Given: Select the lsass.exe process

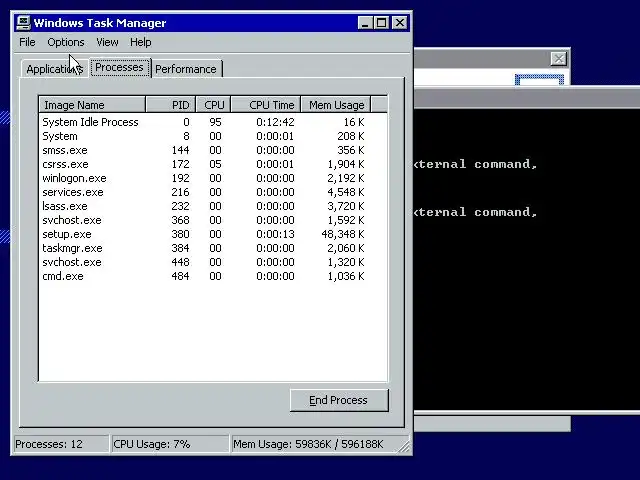Looking at the screenshot, I should click(x=203, y=206).
